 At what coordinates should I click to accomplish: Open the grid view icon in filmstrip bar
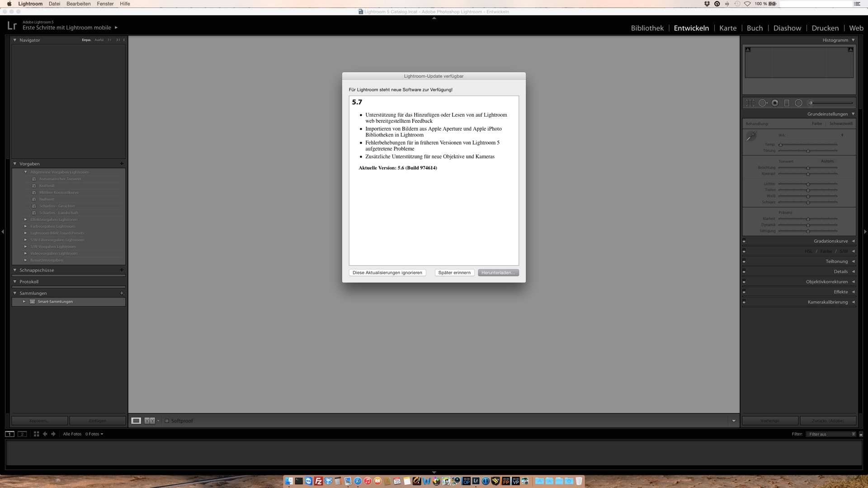click(x=37, y=434)
